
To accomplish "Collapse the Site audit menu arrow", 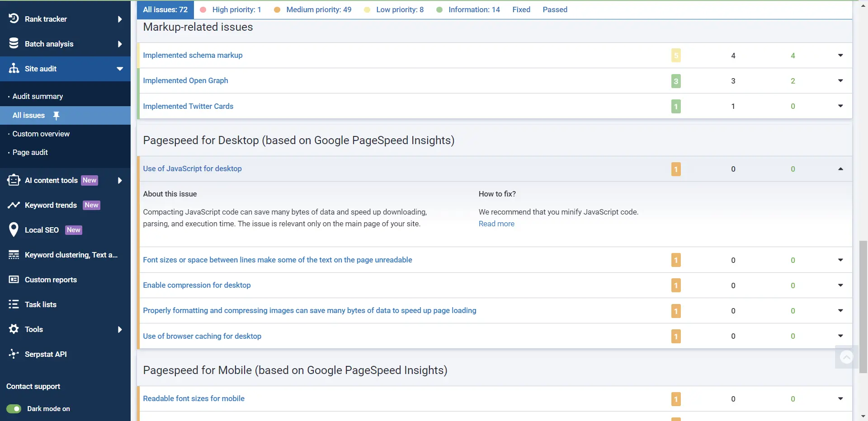I will [x=120, y=69].
